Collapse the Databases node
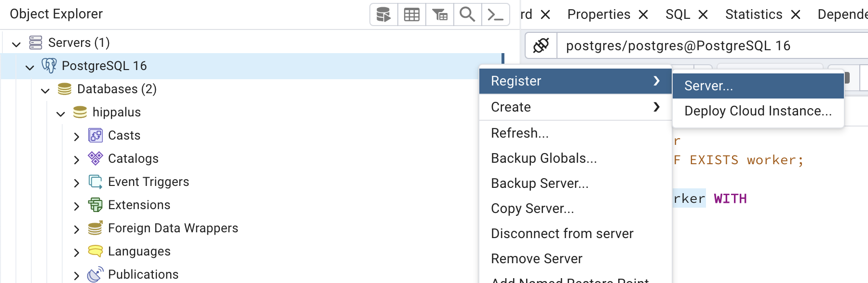The width and height of the screenshot is (868, 283). pyautogui.click(x=45, y=90)
